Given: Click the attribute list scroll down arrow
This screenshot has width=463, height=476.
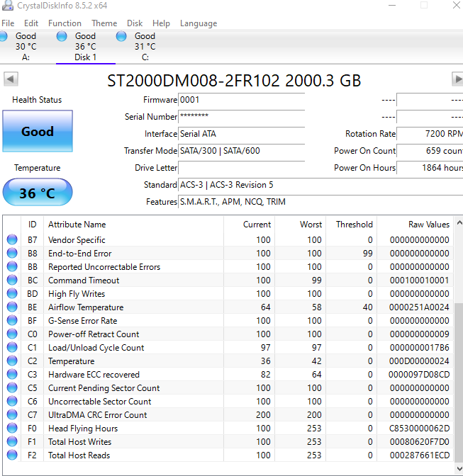Looking at the screenshot, I should pos(459,468).
